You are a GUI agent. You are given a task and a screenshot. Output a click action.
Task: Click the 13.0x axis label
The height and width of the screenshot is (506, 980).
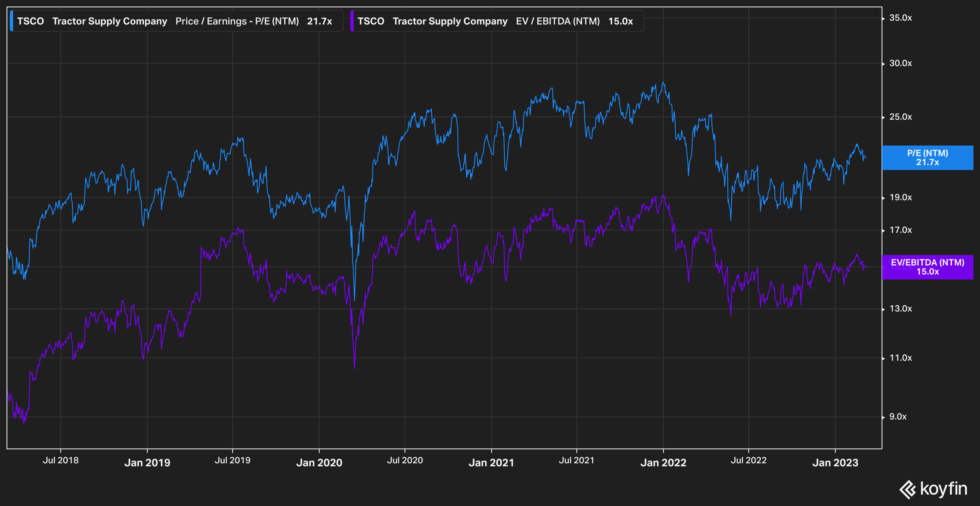coord(901,309)
